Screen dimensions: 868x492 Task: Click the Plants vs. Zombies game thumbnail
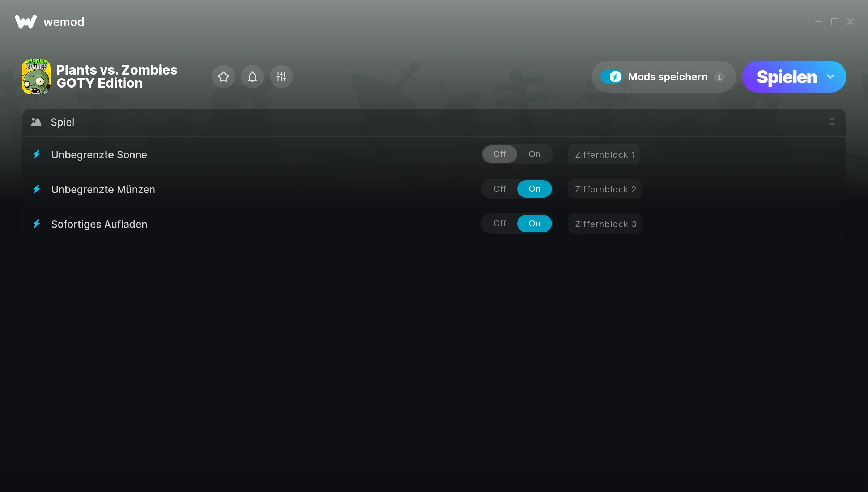(x=36, y=77)
